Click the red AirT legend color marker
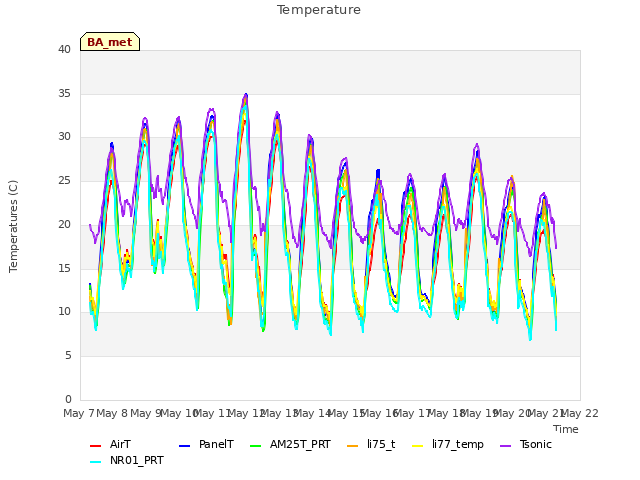The height and width of the screenshot is (480, 640). (x=95, y=446)
